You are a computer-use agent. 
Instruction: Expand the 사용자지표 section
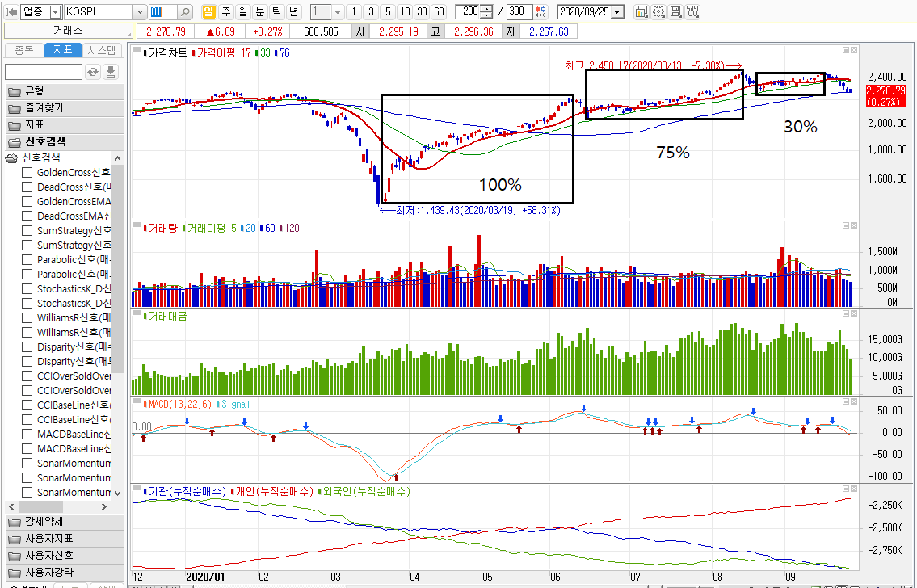(x=65, y=538)
